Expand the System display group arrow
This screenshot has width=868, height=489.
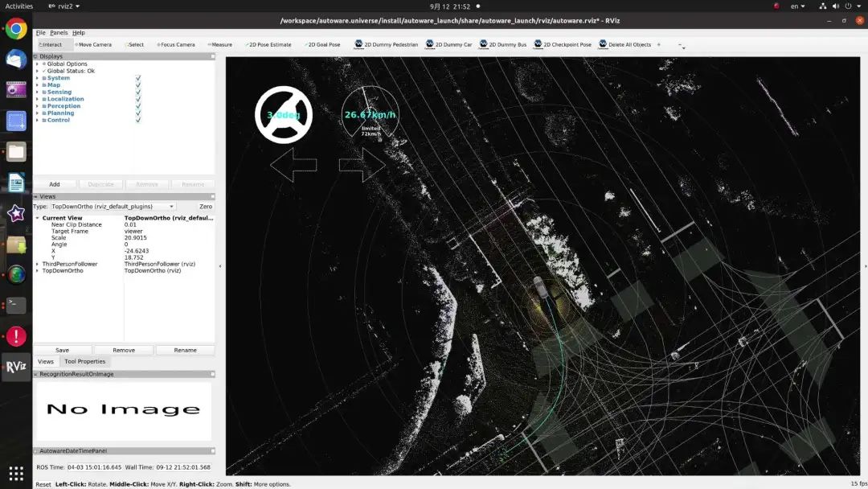click(37, 78)
